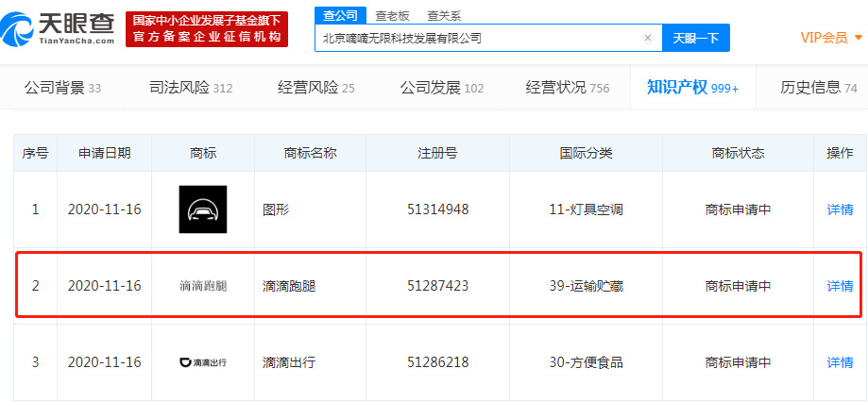Click the 2020-11-16 date in row 2
Viewport: 868px width, 402px height.
pyautogui.click(x=104, y=286)
